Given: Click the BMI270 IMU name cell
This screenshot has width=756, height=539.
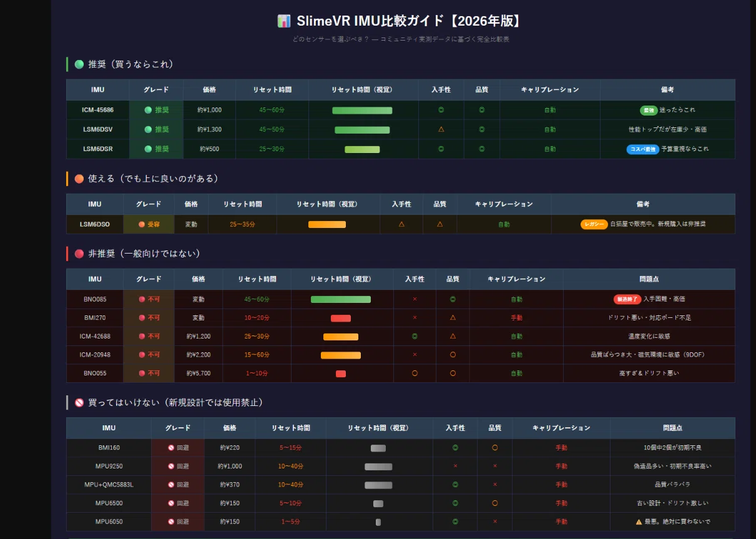Looking at the screenshot, I should [95, 318].
